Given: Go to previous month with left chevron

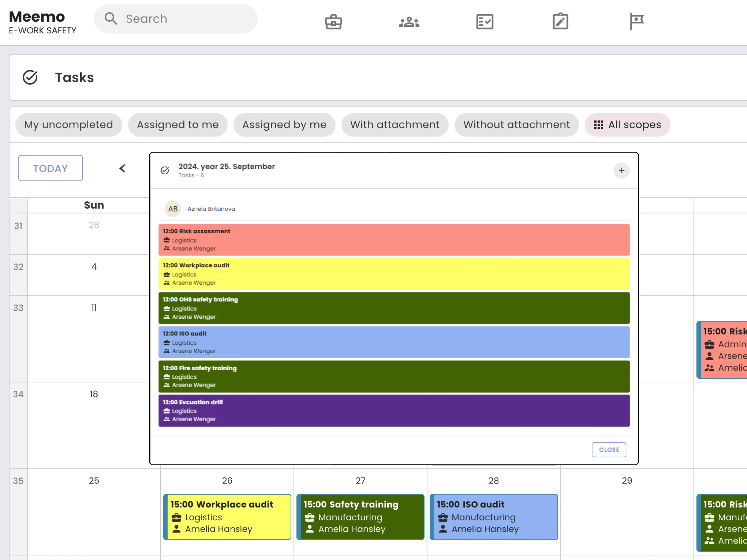Looking at the screenshot, I should 122,168.
